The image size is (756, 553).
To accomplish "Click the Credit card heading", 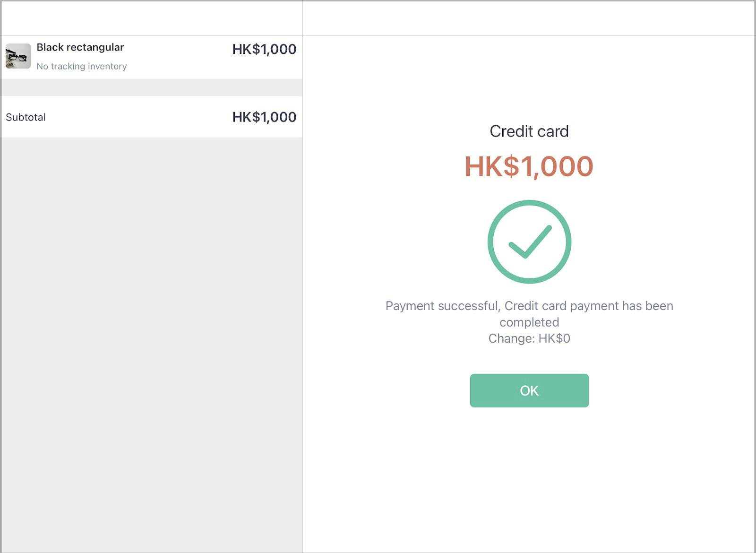I will tap(529, 131).
